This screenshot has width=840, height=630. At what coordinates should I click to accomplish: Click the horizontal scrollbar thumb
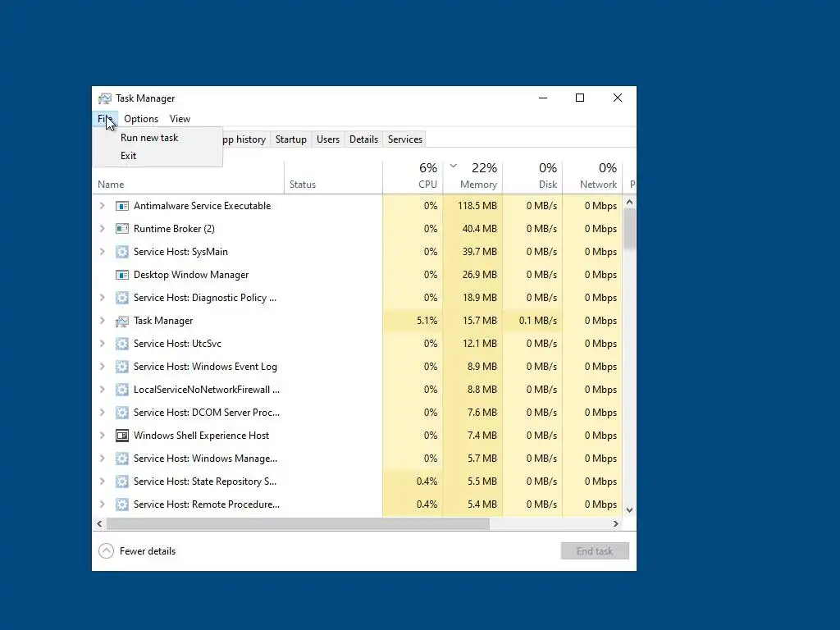click(298, 524)
